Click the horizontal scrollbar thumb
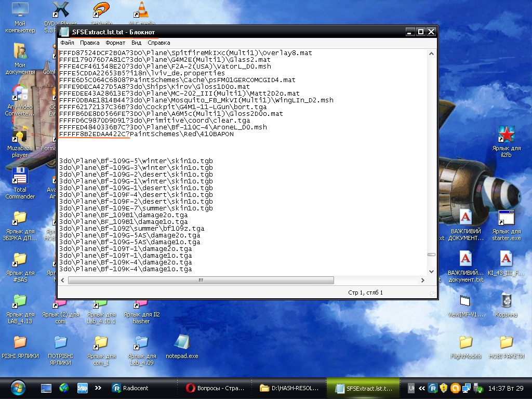The width and height of the screenshot is (532, 399). point(201,280)
